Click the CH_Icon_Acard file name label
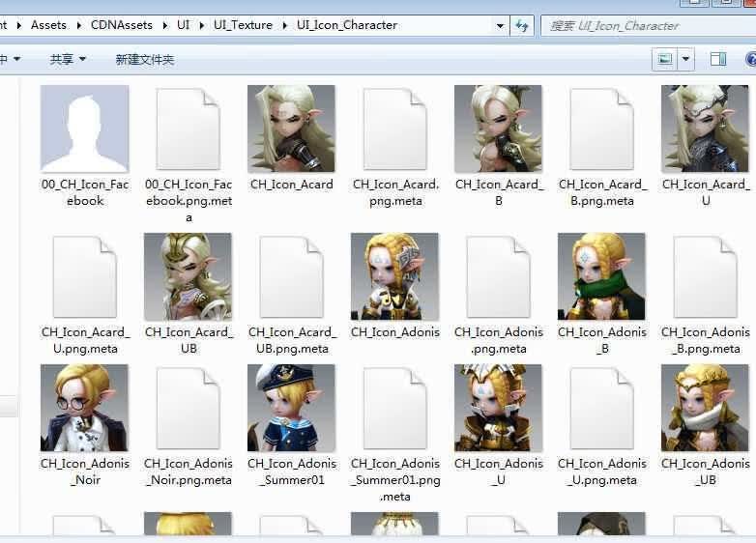Screen dimensions: 756x543 pyautogui.click(x=291, y=185)
